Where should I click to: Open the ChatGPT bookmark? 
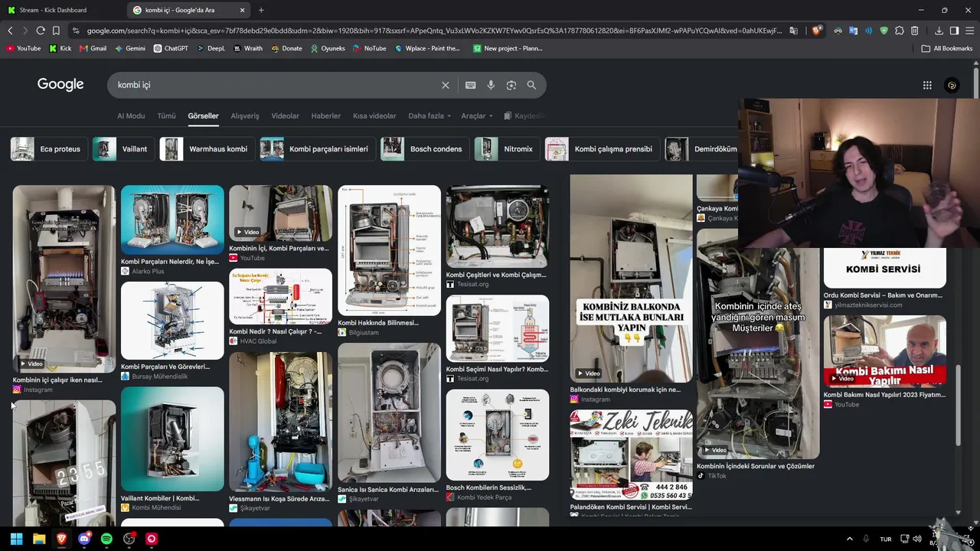click(x=171, y=48)
